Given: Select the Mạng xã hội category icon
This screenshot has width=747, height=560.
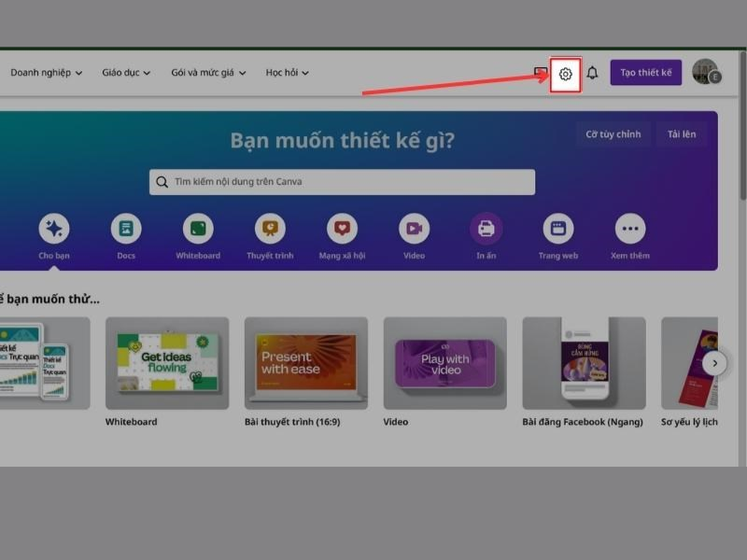Looking at the screenshot, I should pos(342,230).
